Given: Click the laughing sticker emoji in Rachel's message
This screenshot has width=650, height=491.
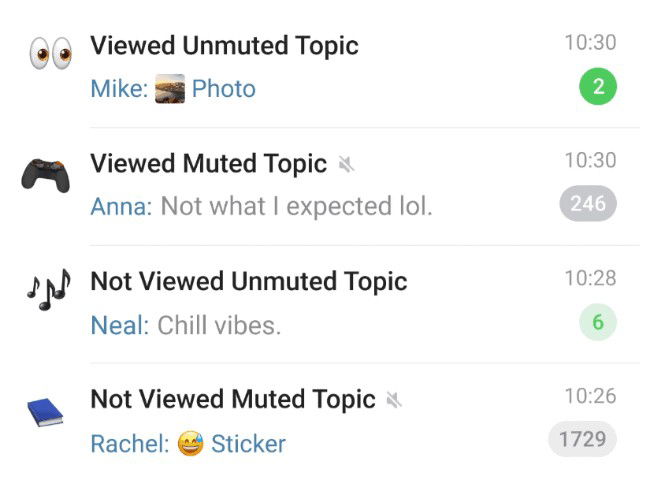Looking at the screenshot, I should coord(190,443).
